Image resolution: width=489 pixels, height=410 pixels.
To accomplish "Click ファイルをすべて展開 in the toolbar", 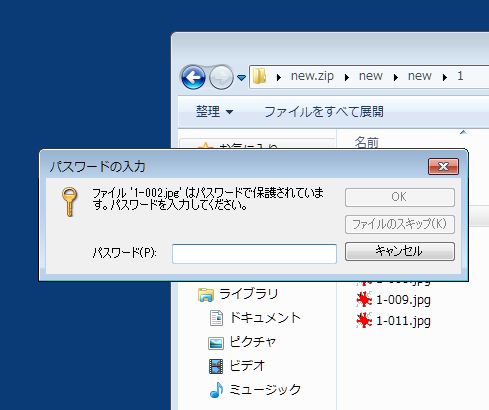I will pos(324,111).
